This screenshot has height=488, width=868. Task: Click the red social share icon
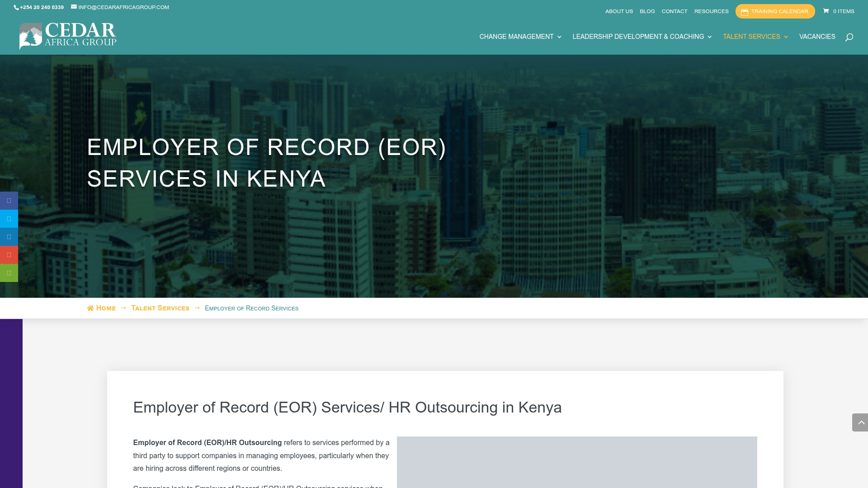click(9, 254)
